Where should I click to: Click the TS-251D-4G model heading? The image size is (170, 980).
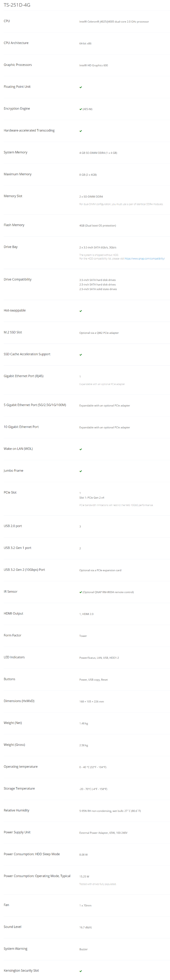tap(17, 5)
